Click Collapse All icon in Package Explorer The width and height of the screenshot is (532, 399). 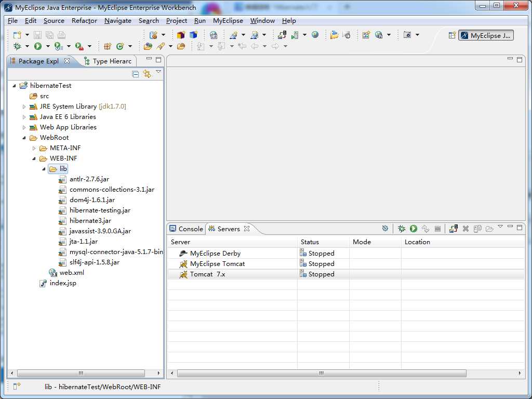pyautogui.click(x=136, y=74)
